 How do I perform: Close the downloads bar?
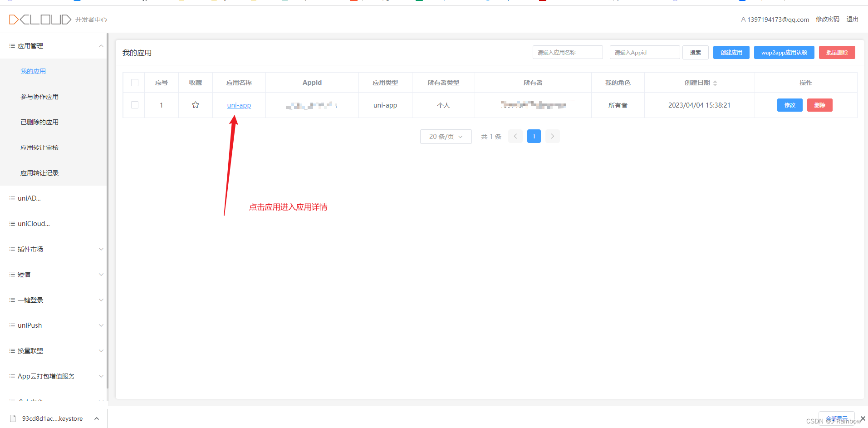863,418
